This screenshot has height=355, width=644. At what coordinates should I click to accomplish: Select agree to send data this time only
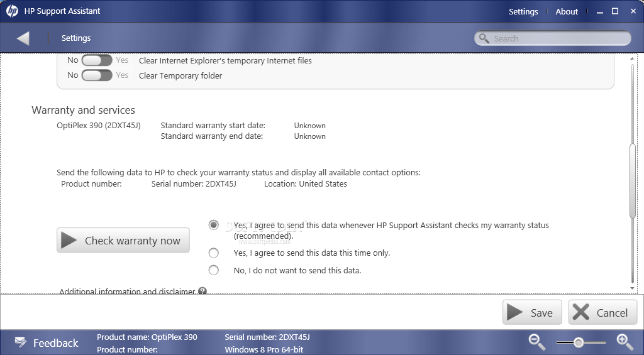coord(214,253)
